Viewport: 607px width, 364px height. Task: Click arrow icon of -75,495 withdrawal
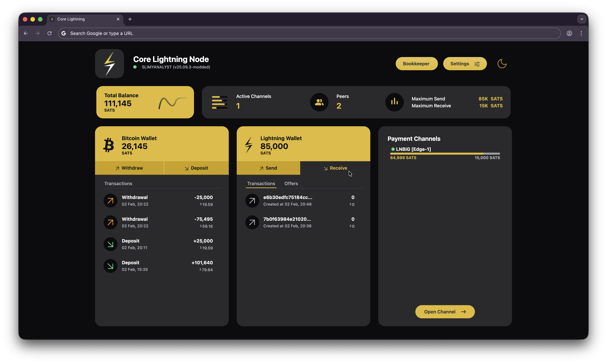click(x=110, y=222)
